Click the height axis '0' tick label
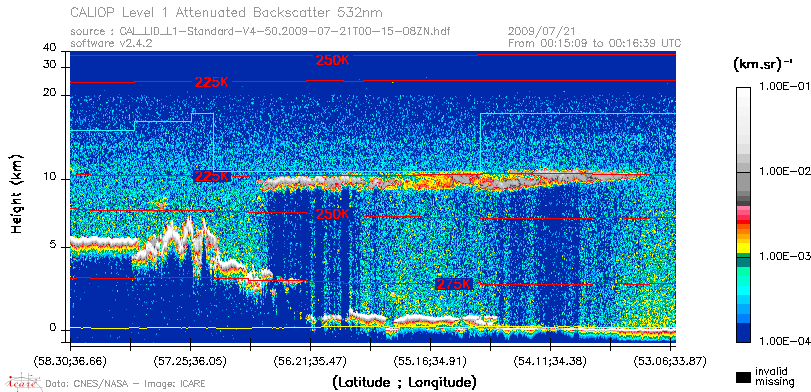The width and height of the screenshot is (811, 392). 53,328
